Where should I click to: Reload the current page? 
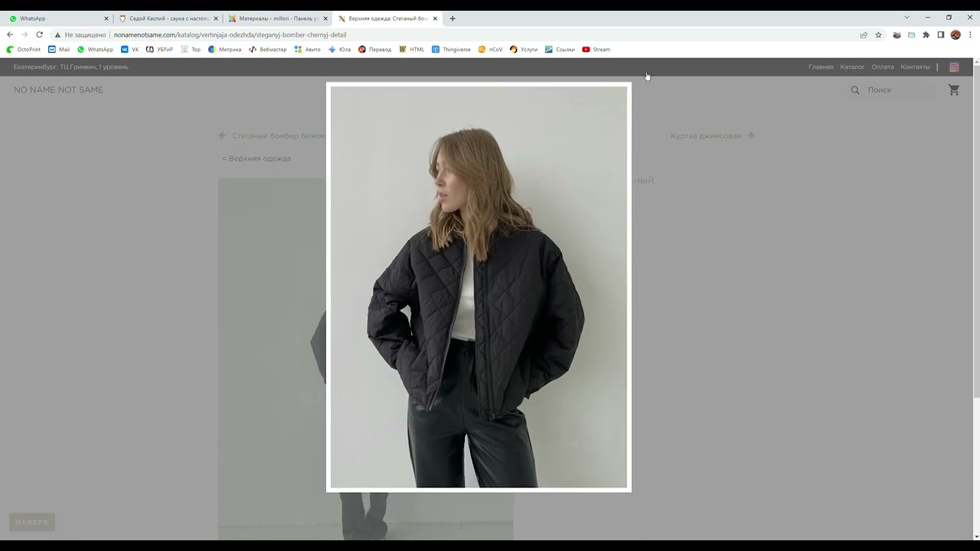39,34
